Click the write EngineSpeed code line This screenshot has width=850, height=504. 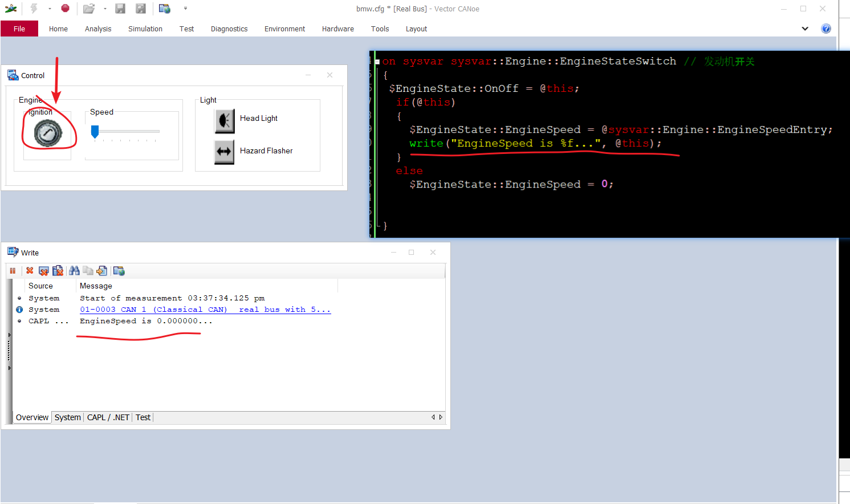tap(535, 143)
